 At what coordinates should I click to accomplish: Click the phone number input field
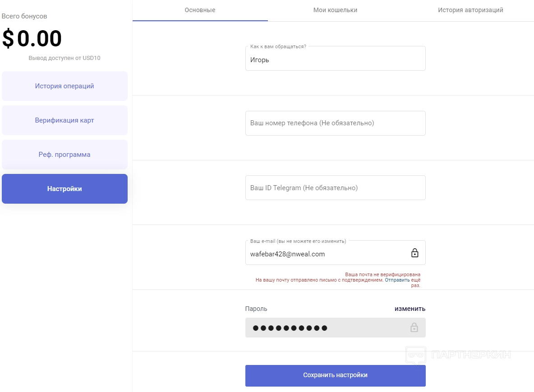[x=335, y=123]
